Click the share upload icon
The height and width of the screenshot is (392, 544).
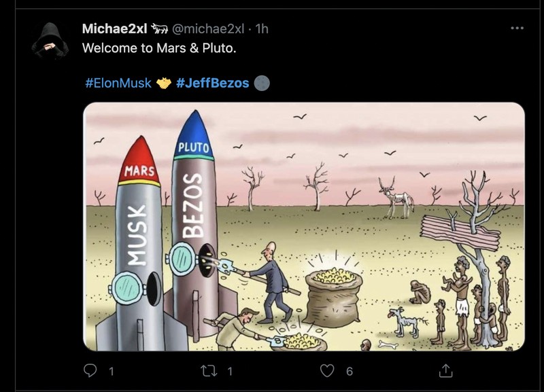coord(447,372)
